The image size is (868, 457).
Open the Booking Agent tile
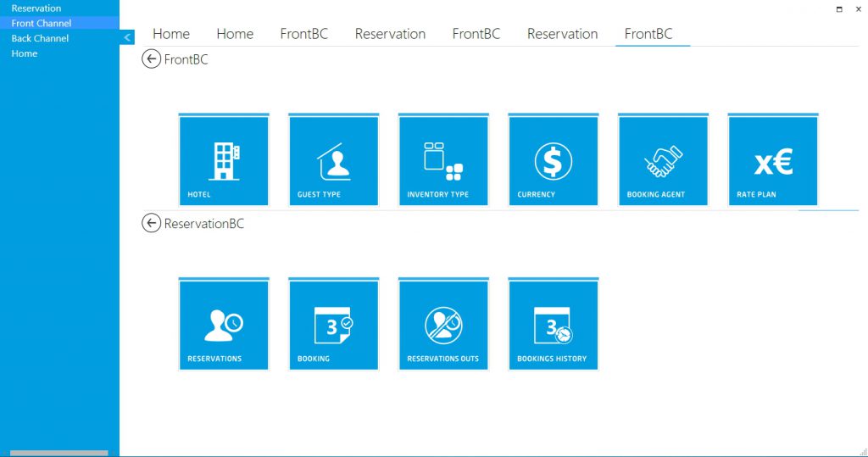pyautogui.click(x=663, y=160)
